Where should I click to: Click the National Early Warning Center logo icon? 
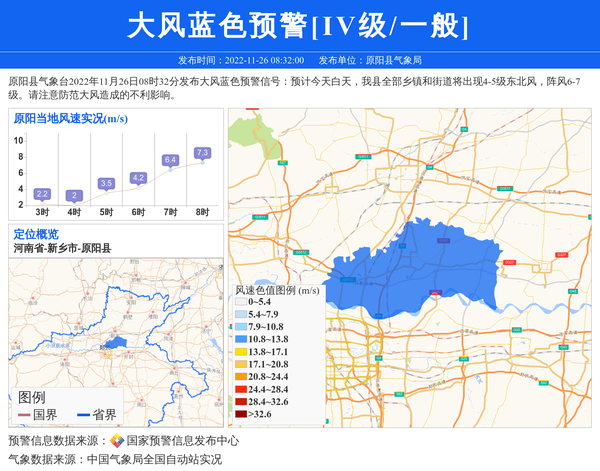117,441
